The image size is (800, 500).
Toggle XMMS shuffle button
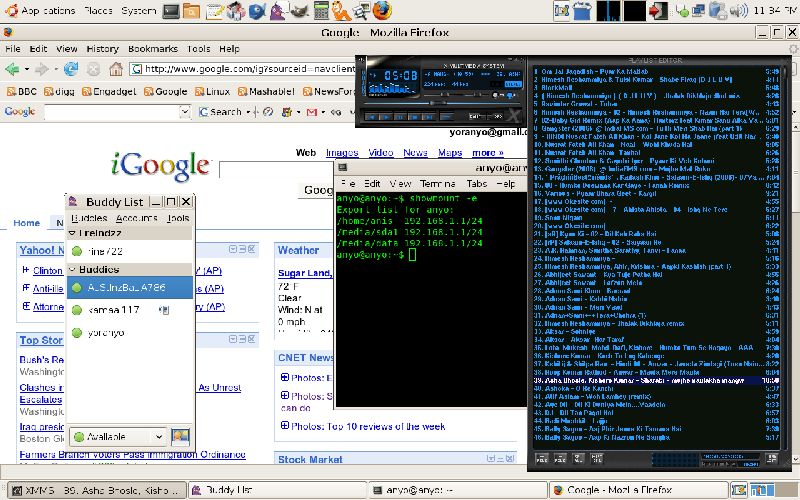click(x=478, y=116)
